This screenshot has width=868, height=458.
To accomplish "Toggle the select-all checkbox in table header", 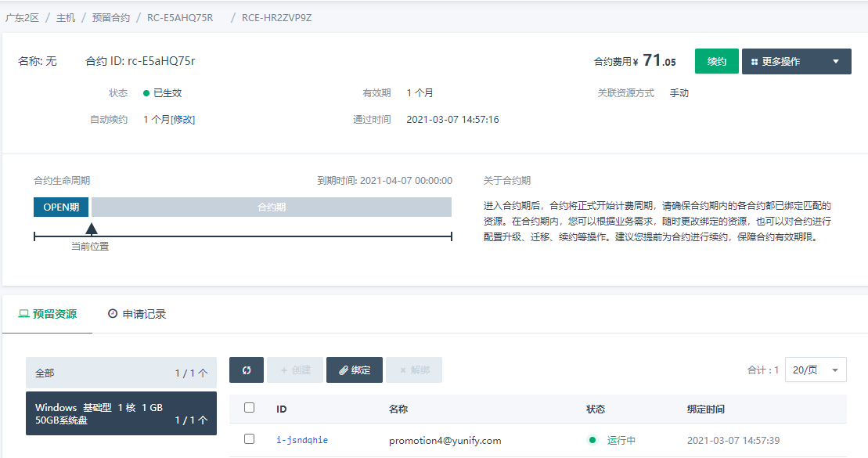I will [x=247, y=409].
